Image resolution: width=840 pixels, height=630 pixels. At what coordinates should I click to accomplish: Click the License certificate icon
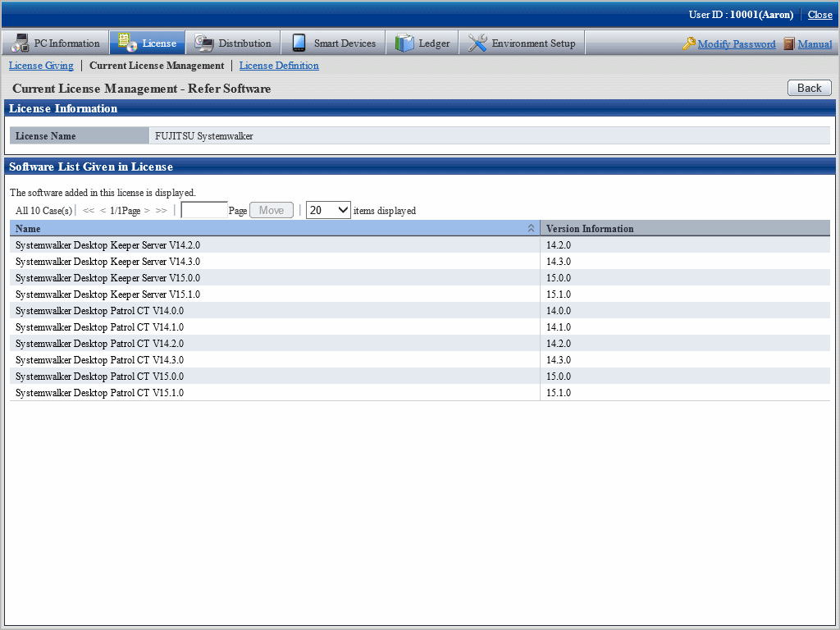127,43
